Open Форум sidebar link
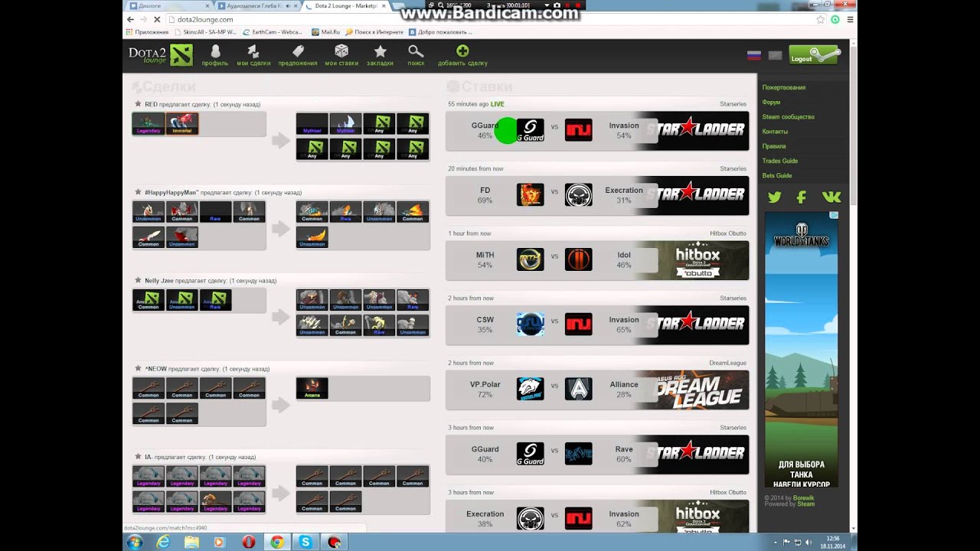Screen dimensions: 980x551 pyautogui.click(x=771, y=102)
